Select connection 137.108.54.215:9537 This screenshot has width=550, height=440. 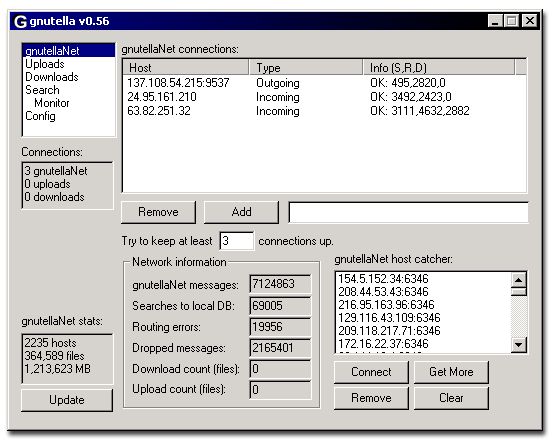[x=178, y=83]
